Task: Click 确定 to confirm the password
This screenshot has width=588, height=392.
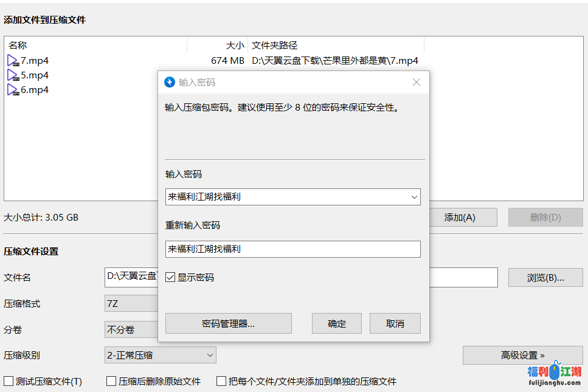Action: [x=337, y=323]
